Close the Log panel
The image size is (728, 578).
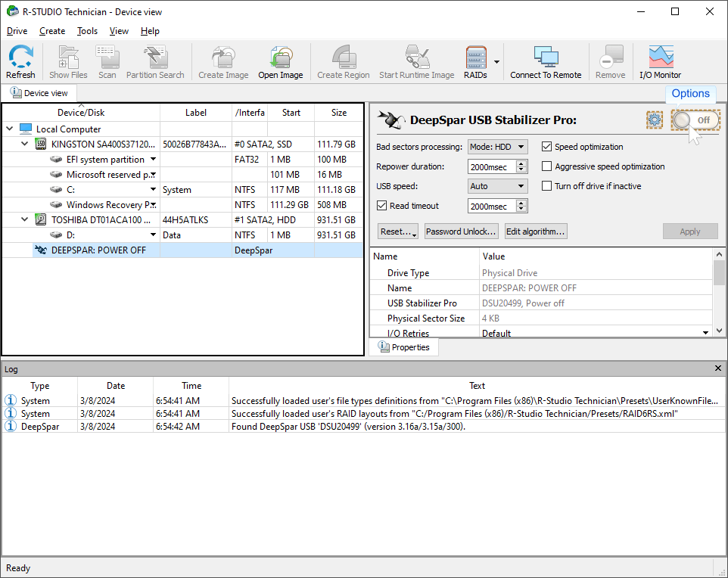(718, 368)
